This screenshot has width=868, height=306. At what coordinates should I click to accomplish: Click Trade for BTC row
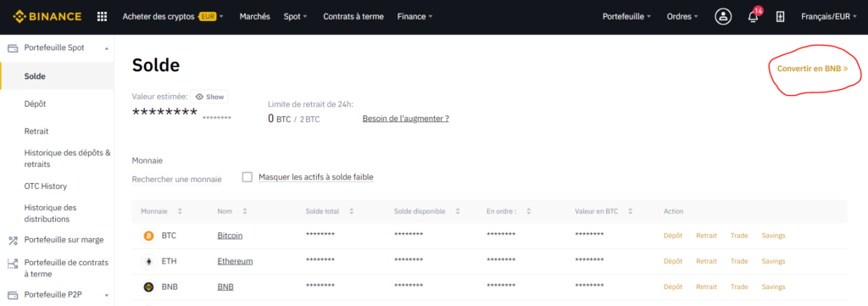739,236
